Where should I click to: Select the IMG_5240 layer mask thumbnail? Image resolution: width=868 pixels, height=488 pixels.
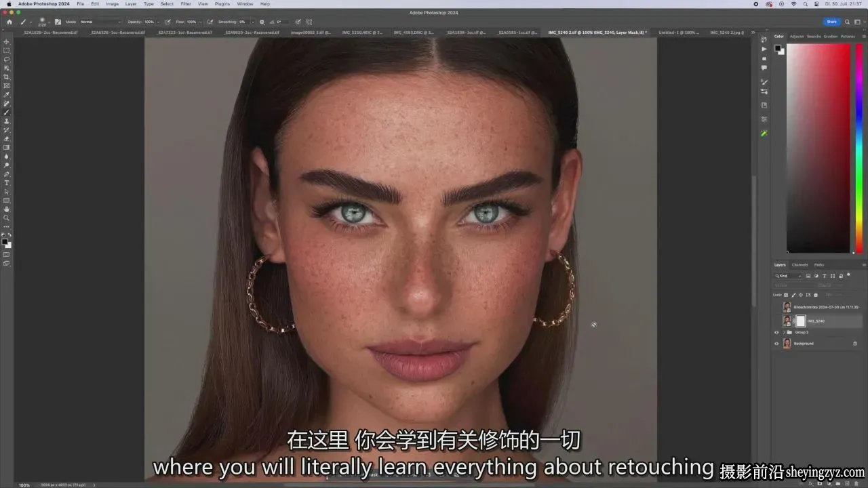(800, 321)
